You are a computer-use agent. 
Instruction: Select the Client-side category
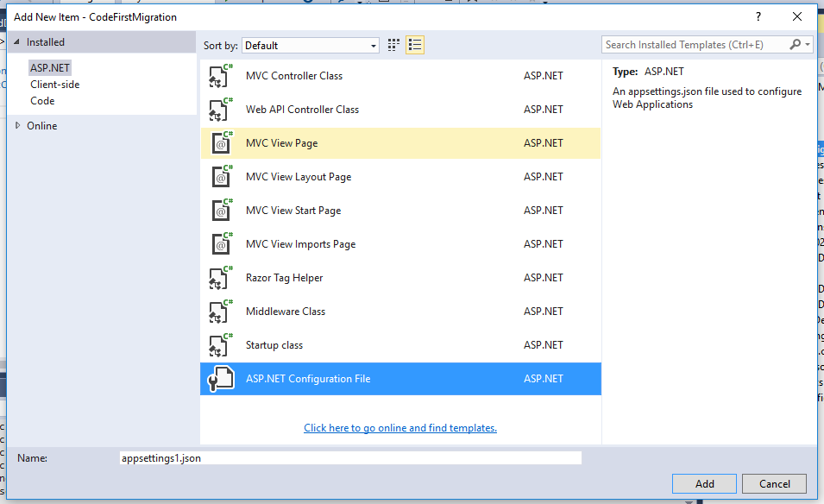(54, 85)
